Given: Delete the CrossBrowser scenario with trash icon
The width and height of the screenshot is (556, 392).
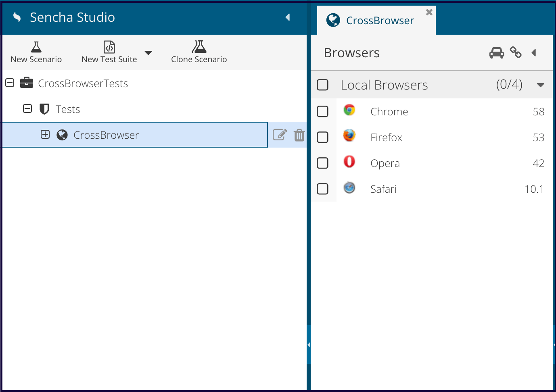Looking at the screenshot, I should [x=299, y=135].
